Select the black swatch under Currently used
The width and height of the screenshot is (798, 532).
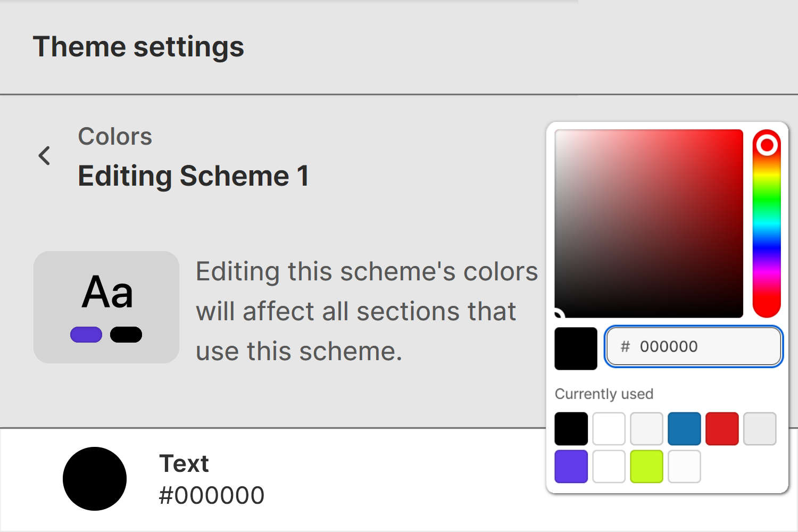coord(570,428)
